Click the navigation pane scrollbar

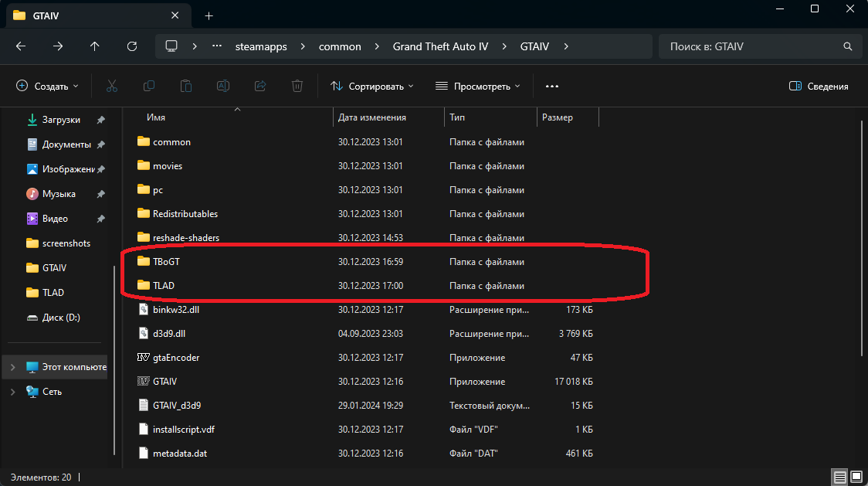114,360
